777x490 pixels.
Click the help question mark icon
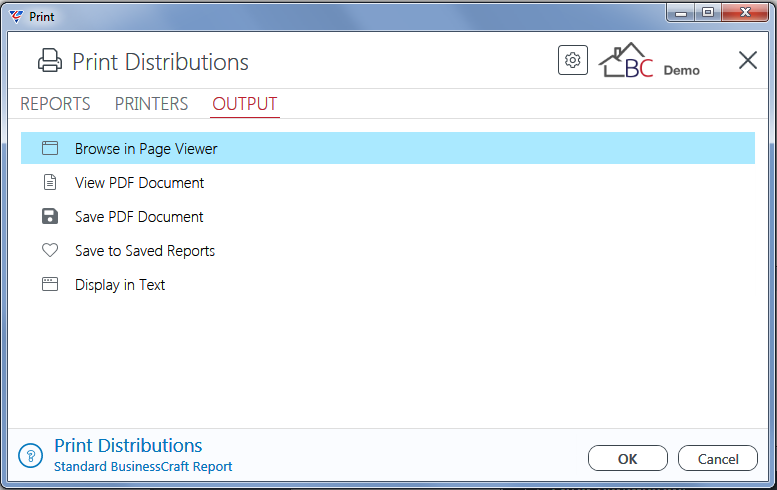[x=31, y=455]
